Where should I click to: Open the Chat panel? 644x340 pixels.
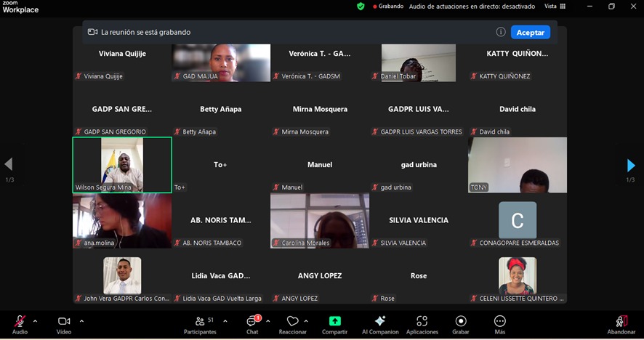(x=252, y=322)
